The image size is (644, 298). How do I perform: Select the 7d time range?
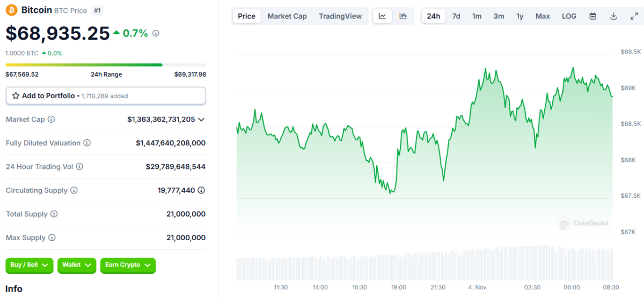pos(456,16)
